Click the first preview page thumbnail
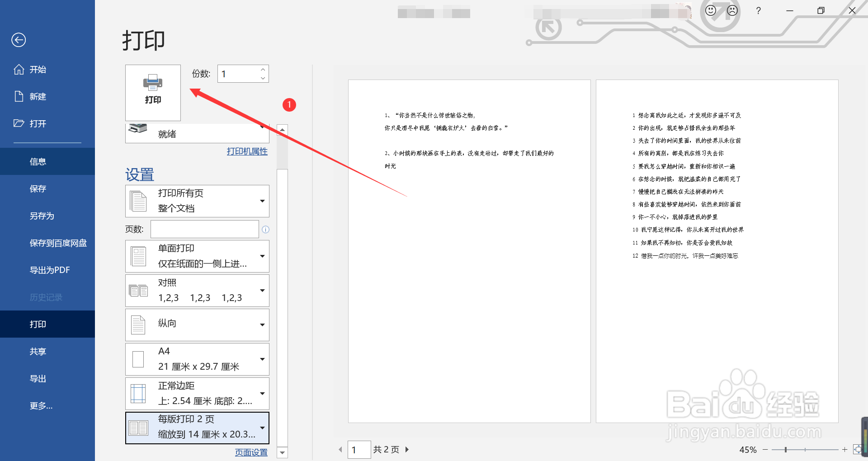This screenshot has height=461, width=868. click(469, 251)
